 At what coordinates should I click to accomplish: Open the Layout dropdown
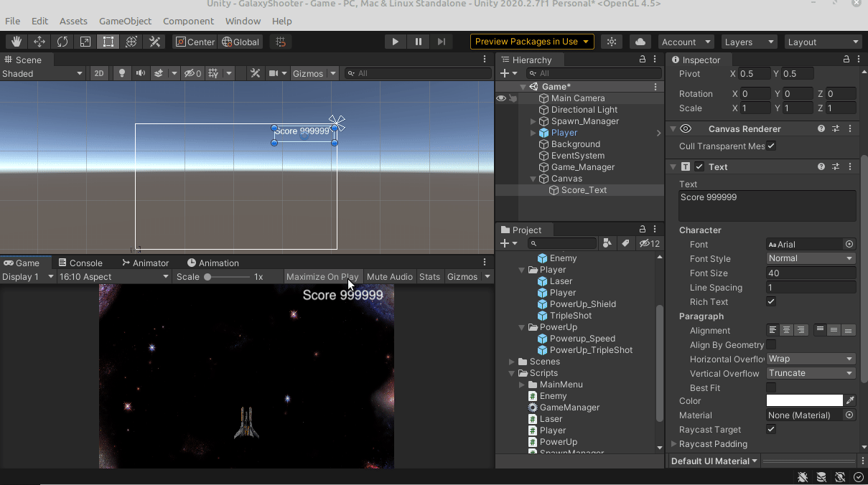click(x=823, y=42)
